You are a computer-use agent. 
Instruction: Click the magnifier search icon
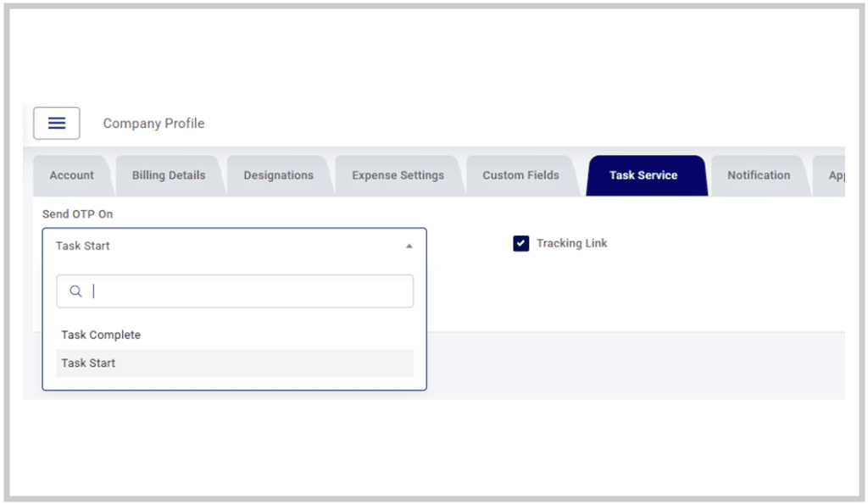click(x=75, y=291)
